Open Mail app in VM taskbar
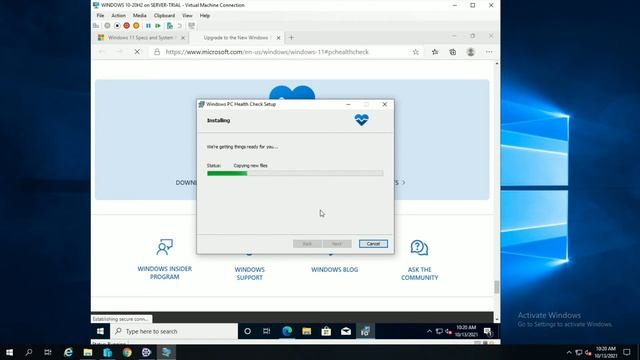Image resolution: width=640 pixels, height=360 pixels. point(346,331)
